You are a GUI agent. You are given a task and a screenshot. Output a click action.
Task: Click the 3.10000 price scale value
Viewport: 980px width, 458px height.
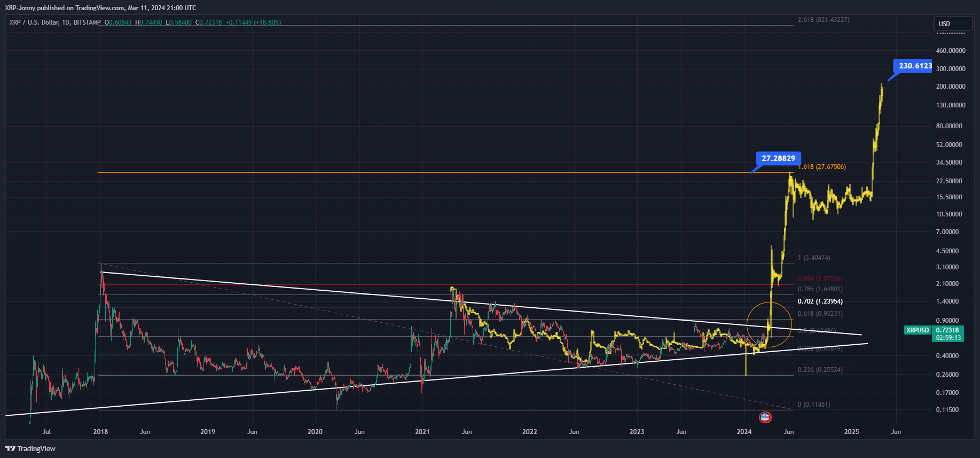pos(947,267)
